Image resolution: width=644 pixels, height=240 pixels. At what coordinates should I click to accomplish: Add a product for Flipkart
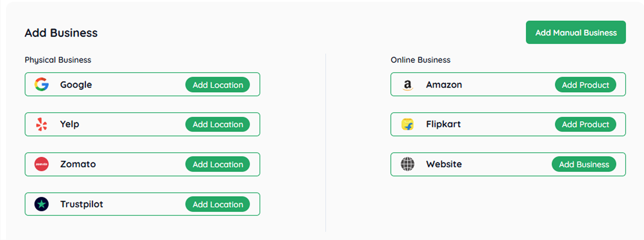[585, 124]
